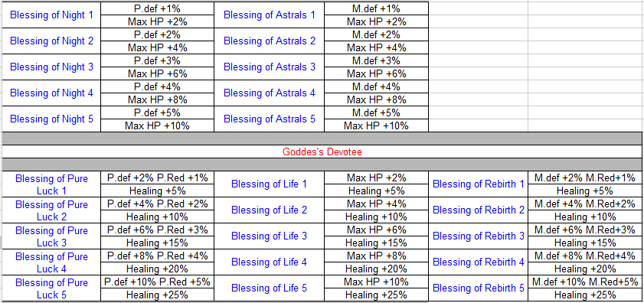Select the Blessing of Night 4 cell

tap(51, 93)
